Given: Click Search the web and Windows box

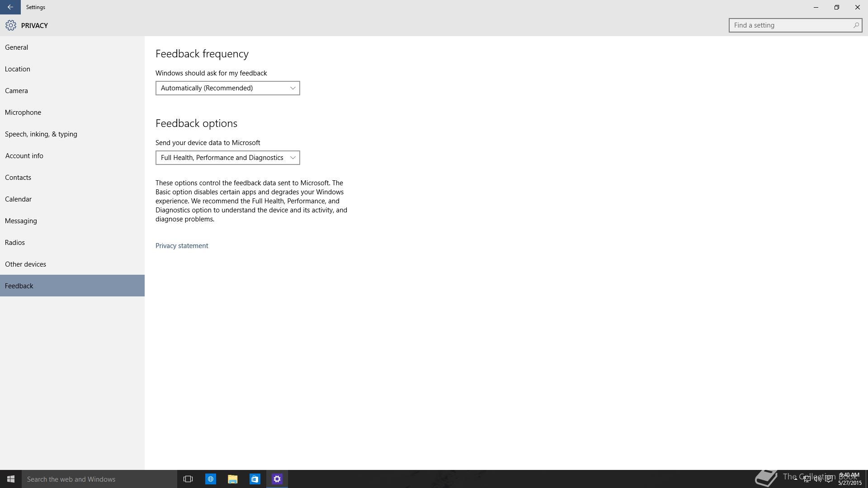Looking at the screenshot, I should click(99, 479).
